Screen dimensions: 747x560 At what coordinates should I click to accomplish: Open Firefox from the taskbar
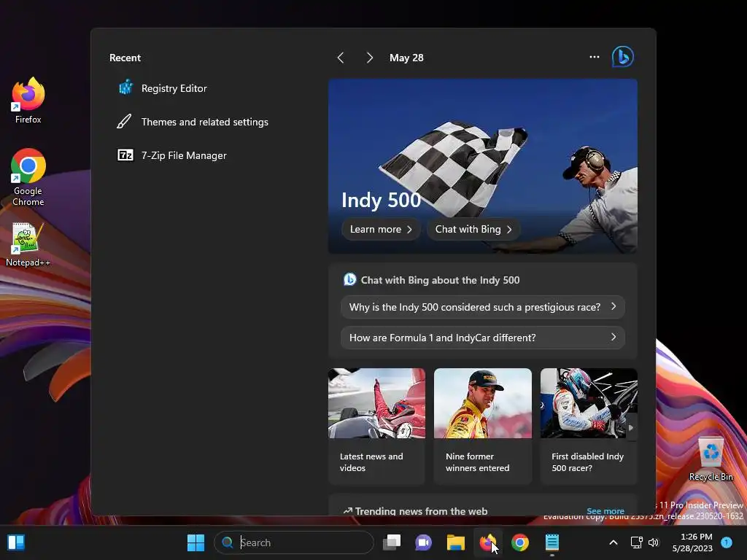pyautogui.click(x=488, y=542)
